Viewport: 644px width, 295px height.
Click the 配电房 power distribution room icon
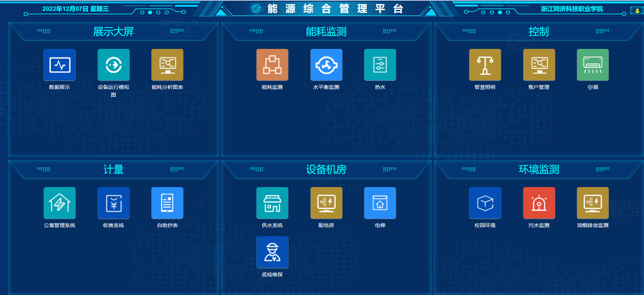(x=326, y=203)
